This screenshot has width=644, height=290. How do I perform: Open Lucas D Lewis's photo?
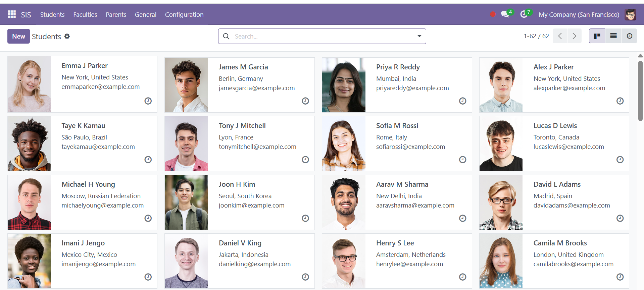tap(501, 143)
